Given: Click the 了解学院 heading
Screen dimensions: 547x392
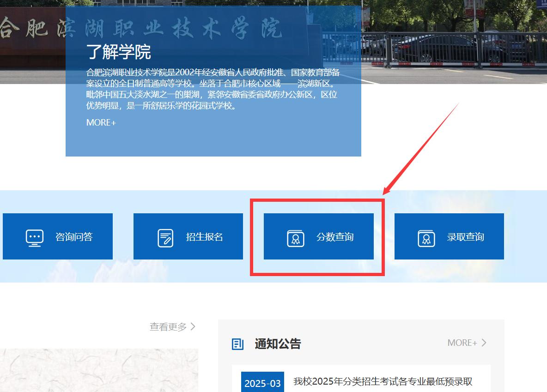Looking at the screenshot, I should click(x=119, y=52).
